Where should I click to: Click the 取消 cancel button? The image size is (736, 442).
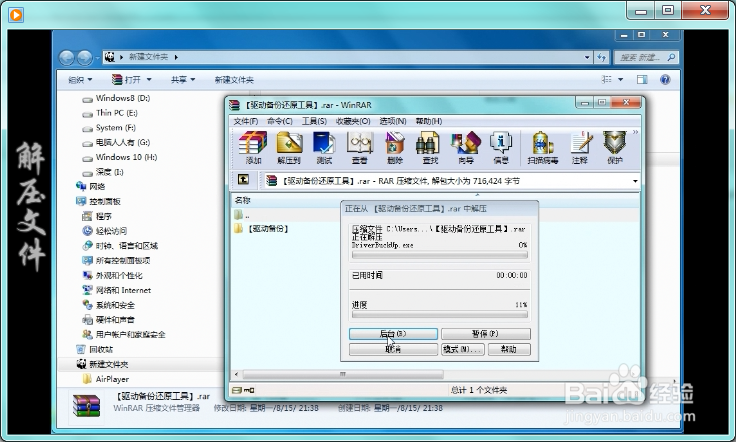[393, 349]
